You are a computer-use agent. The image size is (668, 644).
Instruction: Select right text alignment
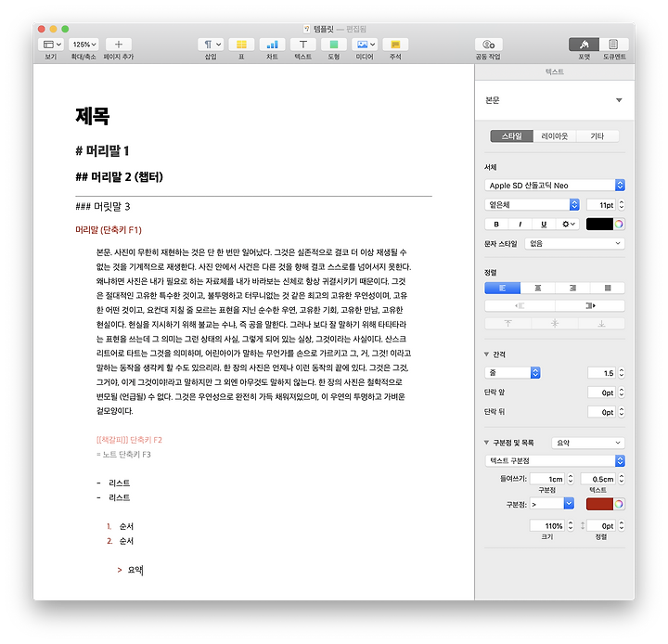[x=572, y=288]
